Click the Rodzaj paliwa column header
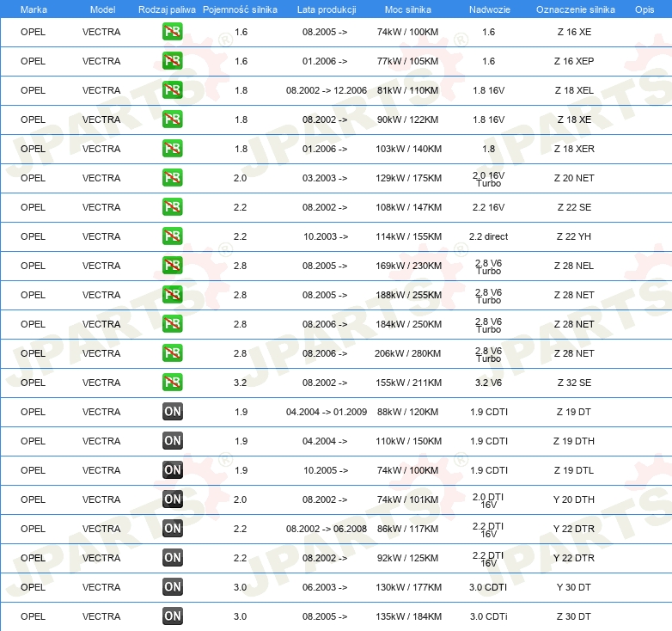The height and width of the screenshot is (631, 672). [167, 9]
